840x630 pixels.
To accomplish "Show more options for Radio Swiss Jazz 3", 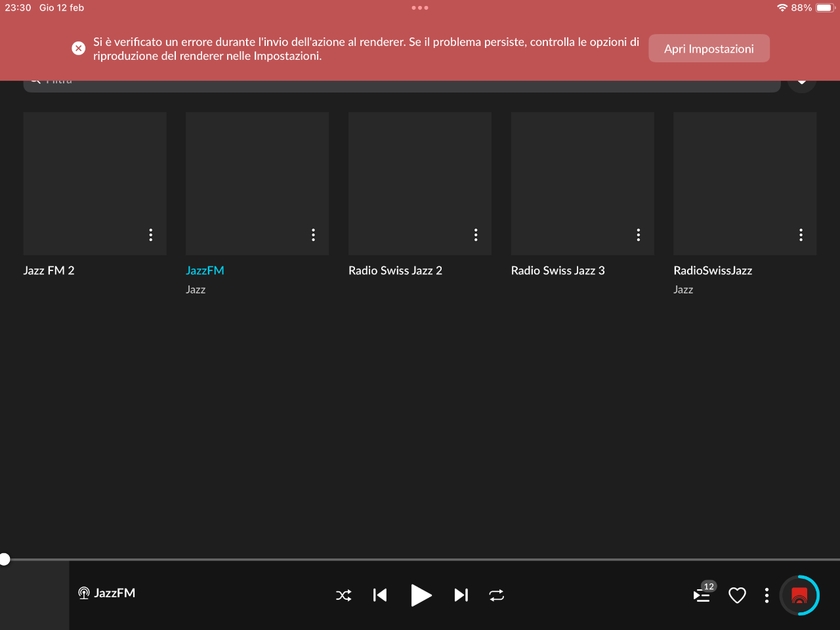I will 639,235.
